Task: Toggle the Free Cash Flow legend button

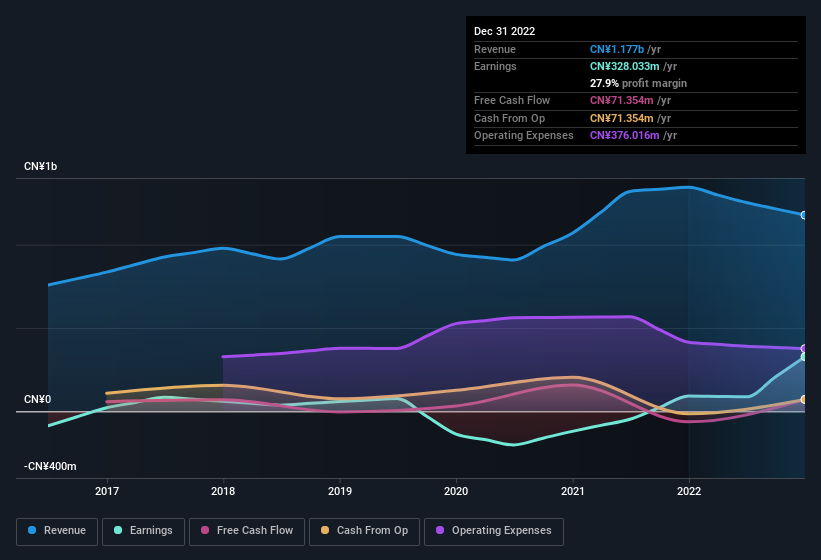Action: (x=247, y=531)
